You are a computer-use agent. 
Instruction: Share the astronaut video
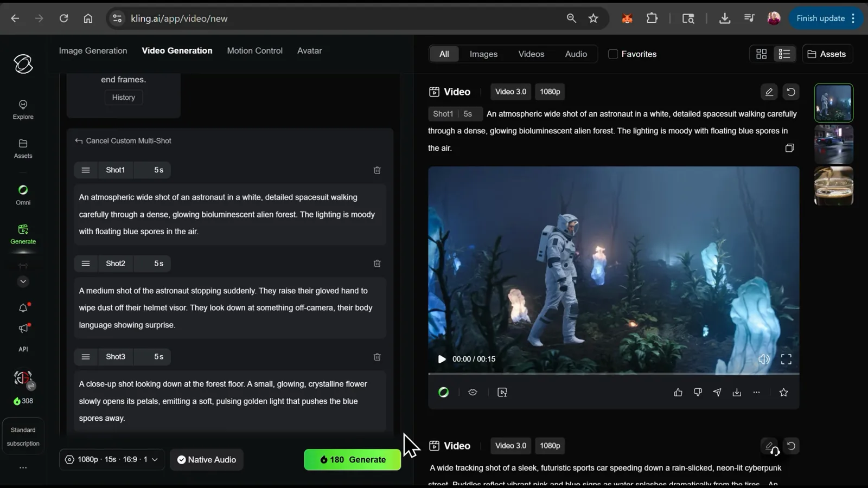click(717, 392)
